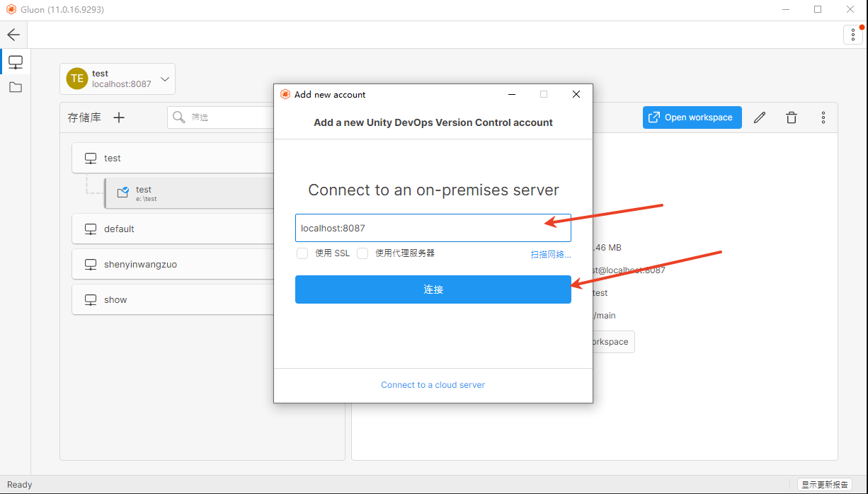This screenshot has height=494, width=868.
Task: Click the pencil edit workspace icon
Action: click(x=760, y=117)
